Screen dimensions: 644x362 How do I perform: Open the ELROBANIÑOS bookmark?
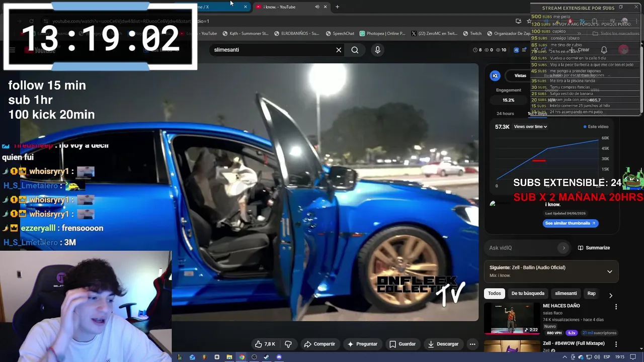pos(296,34)
